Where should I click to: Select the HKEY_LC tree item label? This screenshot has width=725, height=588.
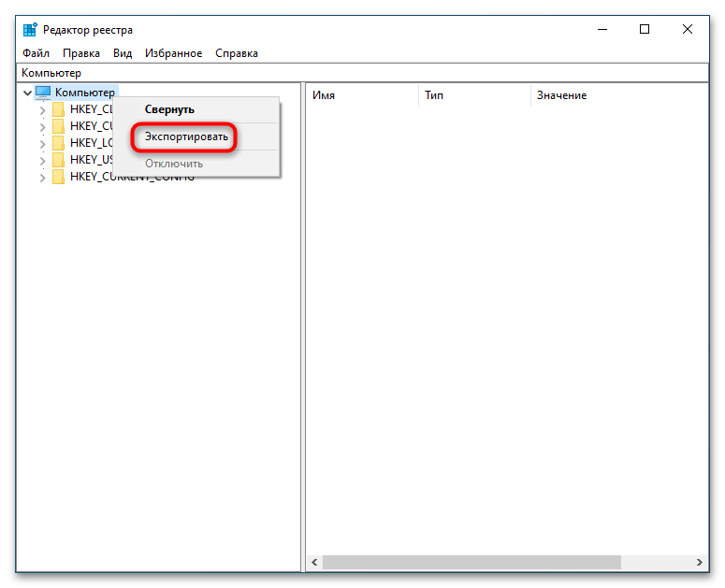(x=91, y=143)
